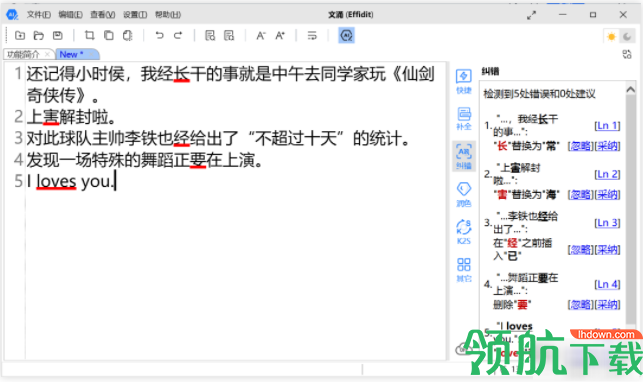The image size is (643, 382).
Task: Open the K2S sidebar tool
Action: [x=464, y=232]
